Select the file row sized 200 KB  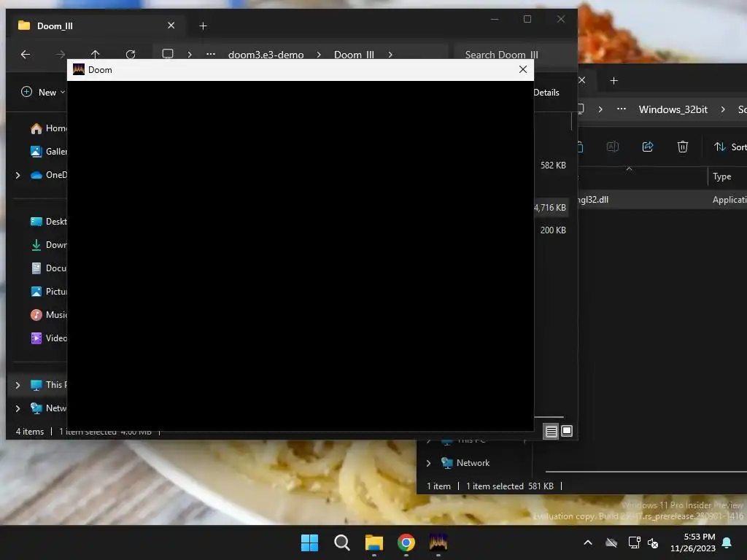tap(553, 230)
